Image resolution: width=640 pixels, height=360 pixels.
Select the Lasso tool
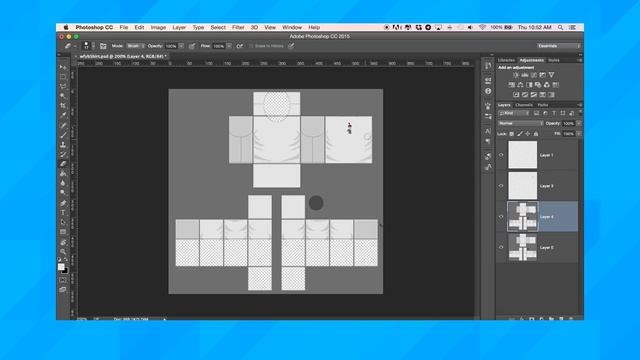pyautogui.click(x=63, y=87)
